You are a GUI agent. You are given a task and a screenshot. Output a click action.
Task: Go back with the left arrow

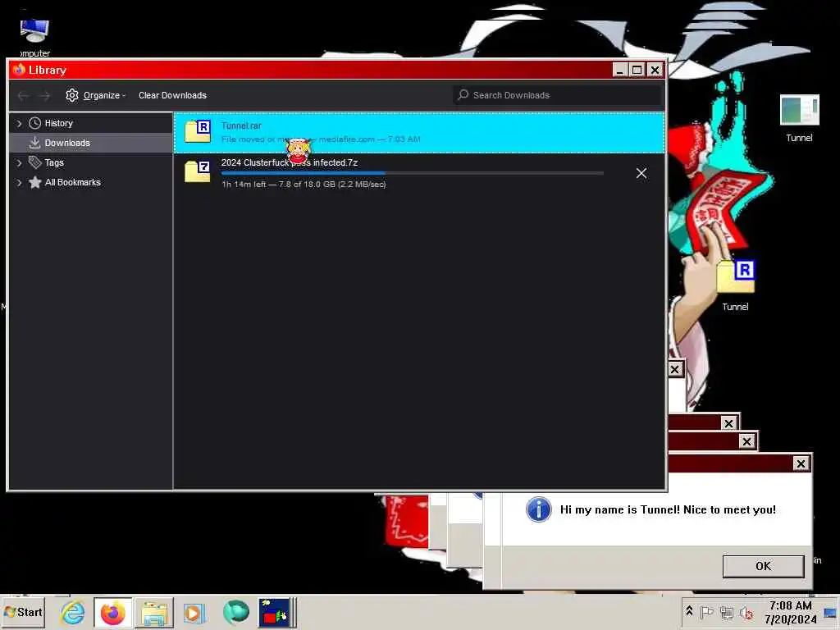click(x=23, y=95)
